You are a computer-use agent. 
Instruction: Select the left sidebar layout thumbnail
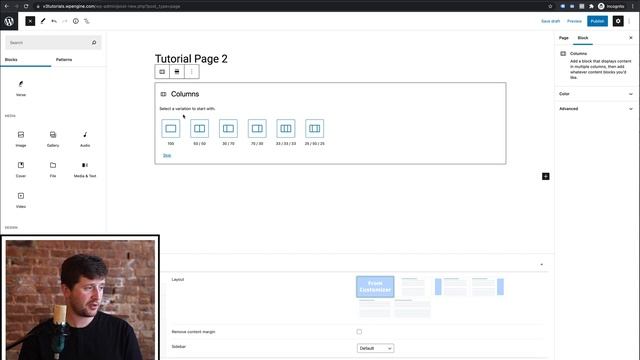click(x=451, y=287)
